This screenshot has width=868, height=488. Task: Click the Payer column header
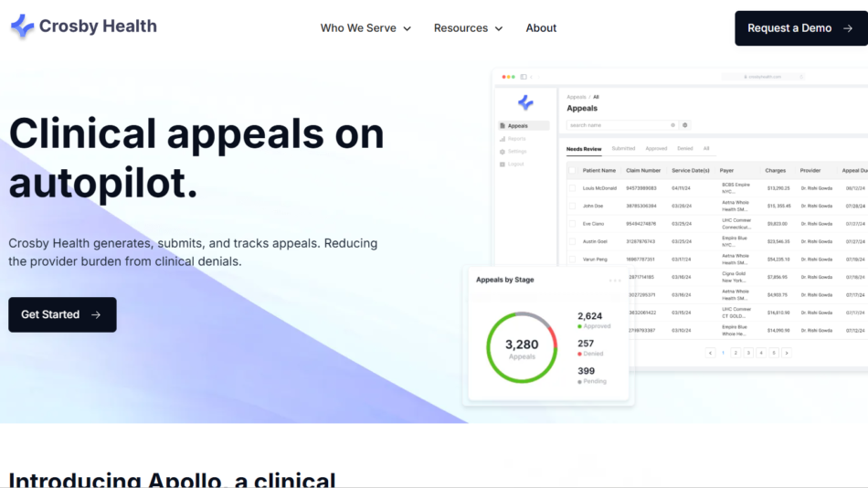click(727, 171)
